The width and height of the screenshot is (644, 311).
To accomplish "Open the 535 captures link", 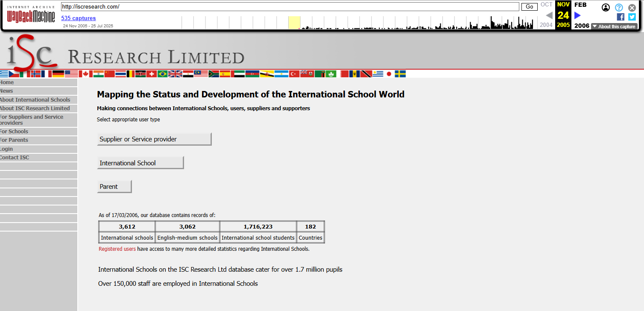I will click(x=79, y=18).
